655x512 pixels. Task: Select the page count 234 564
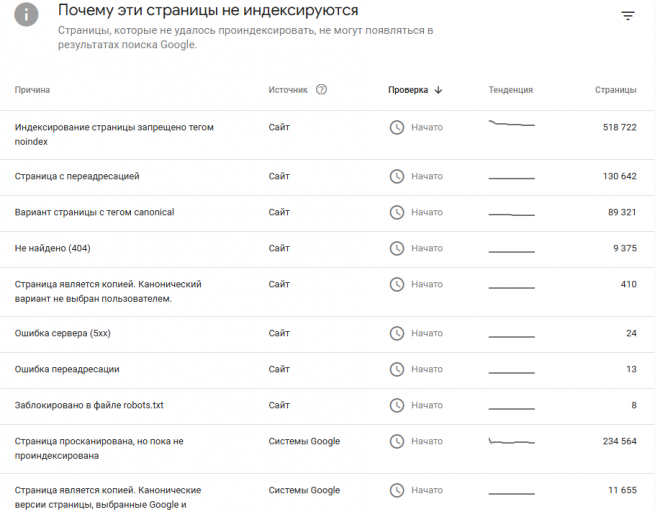click(614, 441)
